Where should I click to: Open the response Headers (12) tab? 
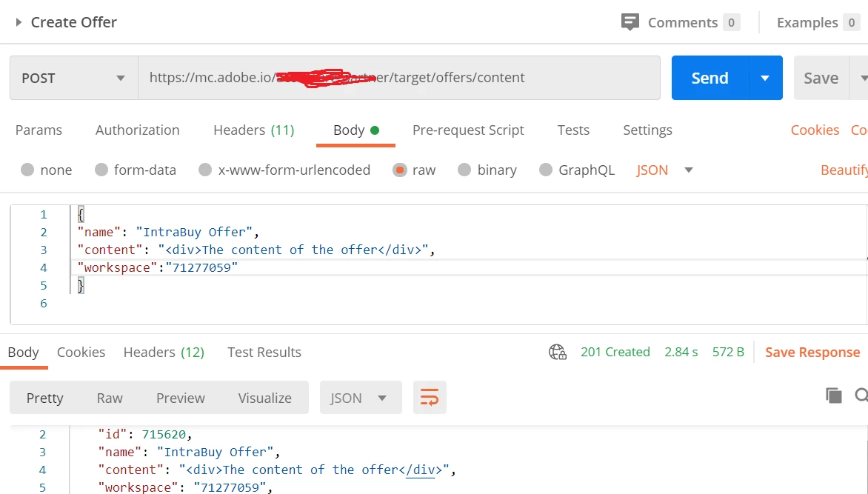(x=164, y=353)
